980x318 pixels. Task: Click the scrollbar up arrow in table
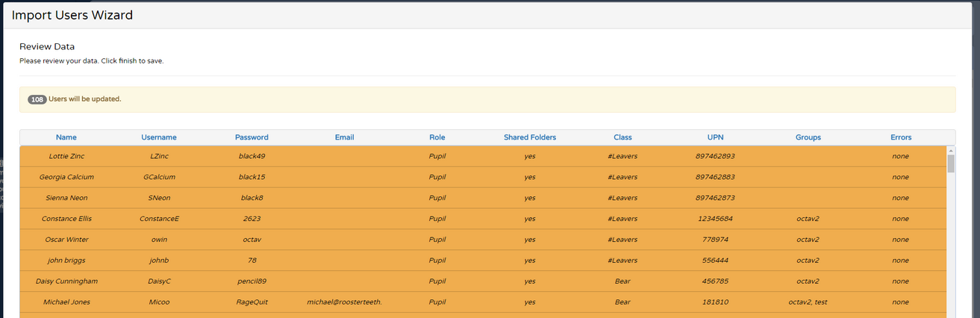pyautogui.click(x=951, y=149)
